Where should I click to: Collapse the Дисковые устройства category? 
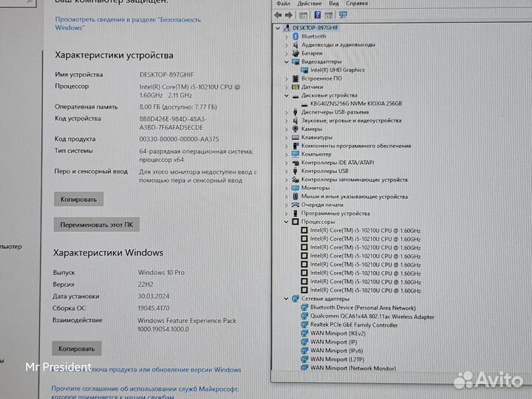[x=287, y=95]
